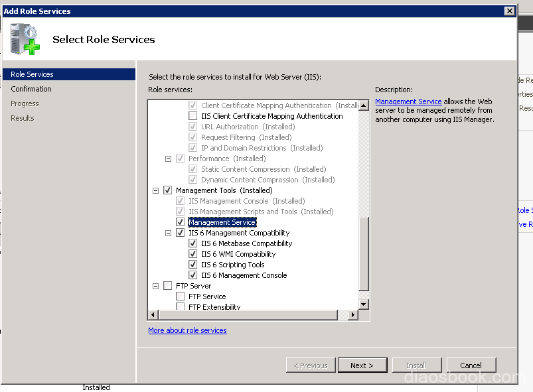Close the Add Role Services dialog
Viewport: 533px width, 392px height.
[x=510, y=11]
